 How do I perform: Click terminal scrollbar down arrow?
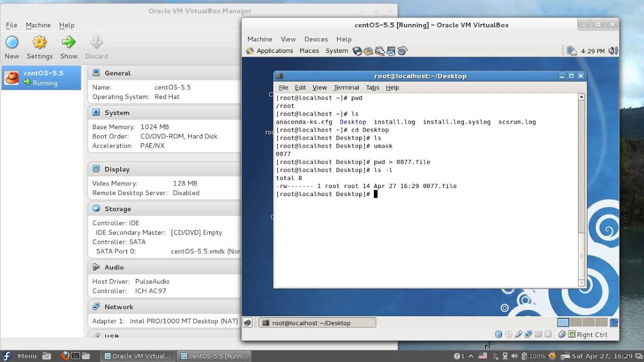[582, 283]
